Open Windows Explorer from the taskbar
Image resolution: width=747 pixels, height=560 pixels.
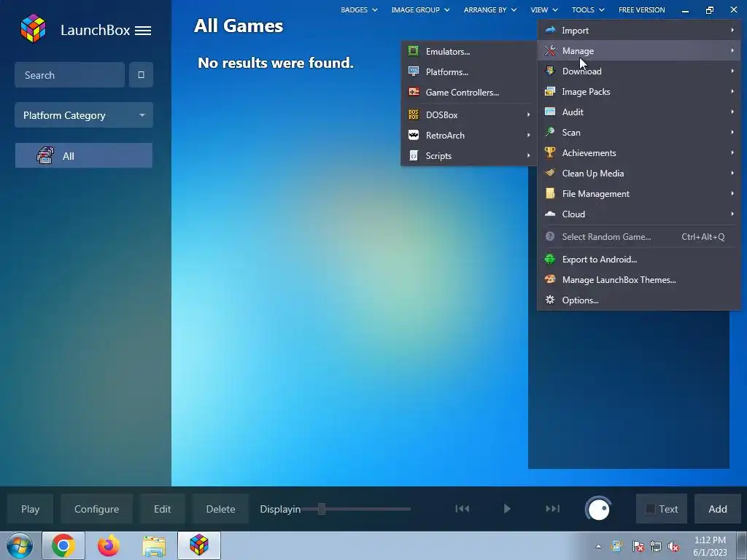(x=154, y=545)
